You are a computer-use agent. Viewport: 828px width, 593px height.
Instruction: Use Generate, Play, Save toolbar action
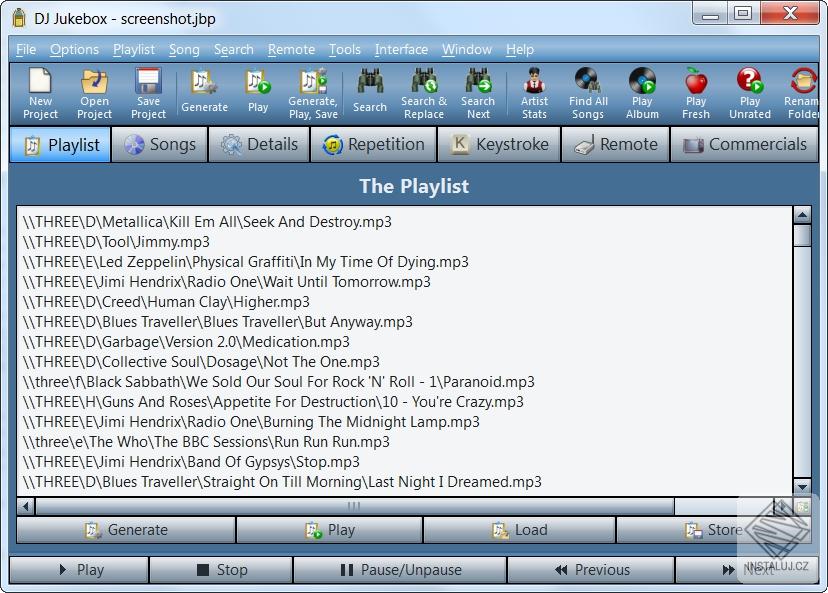pyautogui.click(x=313, y=93)
